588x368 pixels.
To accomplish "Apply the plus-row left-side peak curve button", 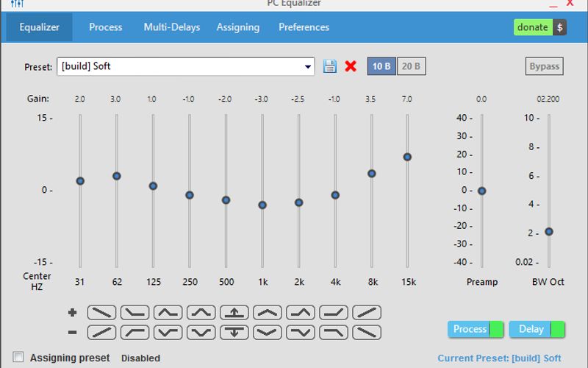I will 168,312.
